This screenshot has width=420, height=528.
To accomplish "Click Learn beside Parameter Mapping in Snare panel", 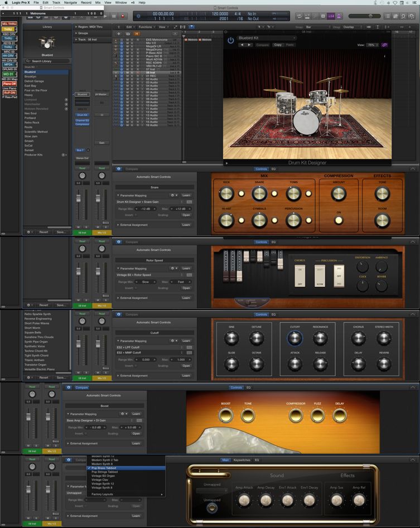I will (x=186, y=195).
